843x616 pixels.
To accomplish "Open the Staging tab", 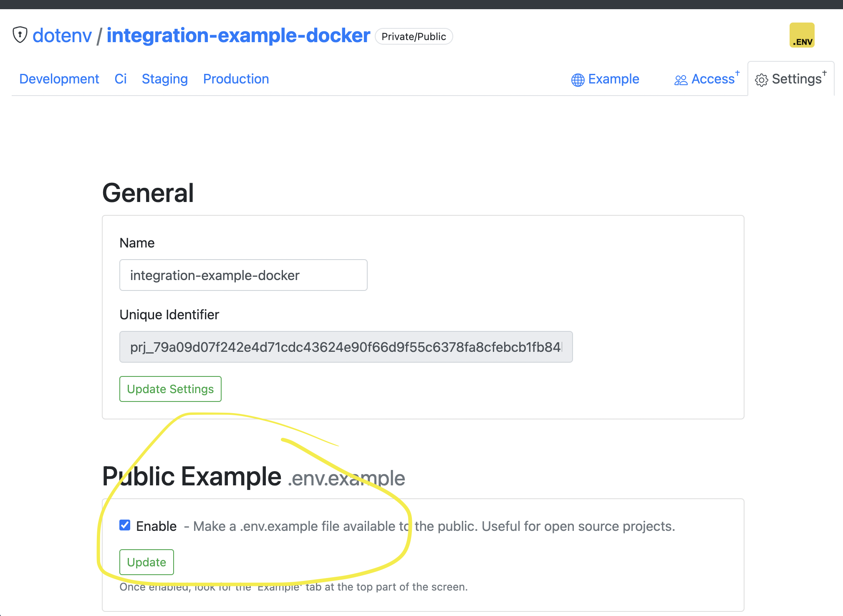I will [x=164, y=79].
